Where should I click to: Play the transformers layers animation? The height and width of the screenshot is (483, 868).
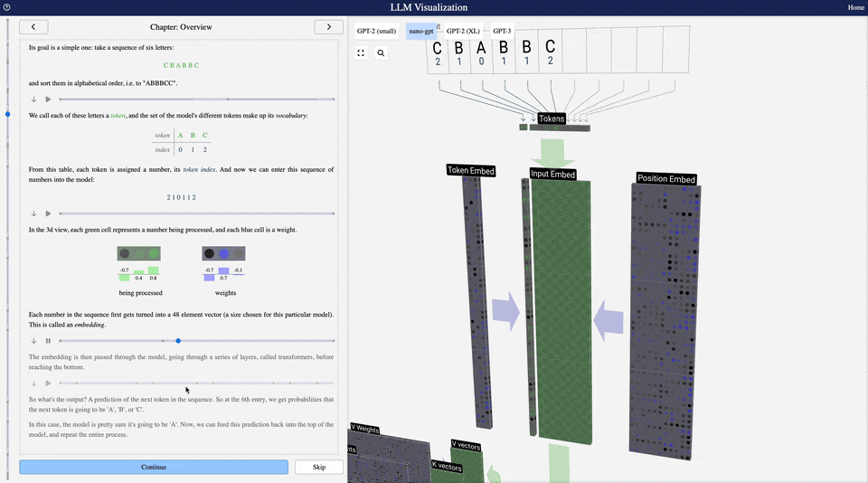click(x=48, y=384)
